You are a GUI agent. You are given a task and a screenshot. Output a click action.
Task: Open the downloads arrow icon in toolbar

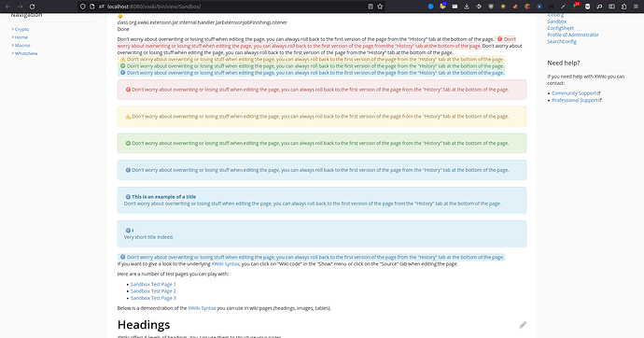[x=467, y=7]
